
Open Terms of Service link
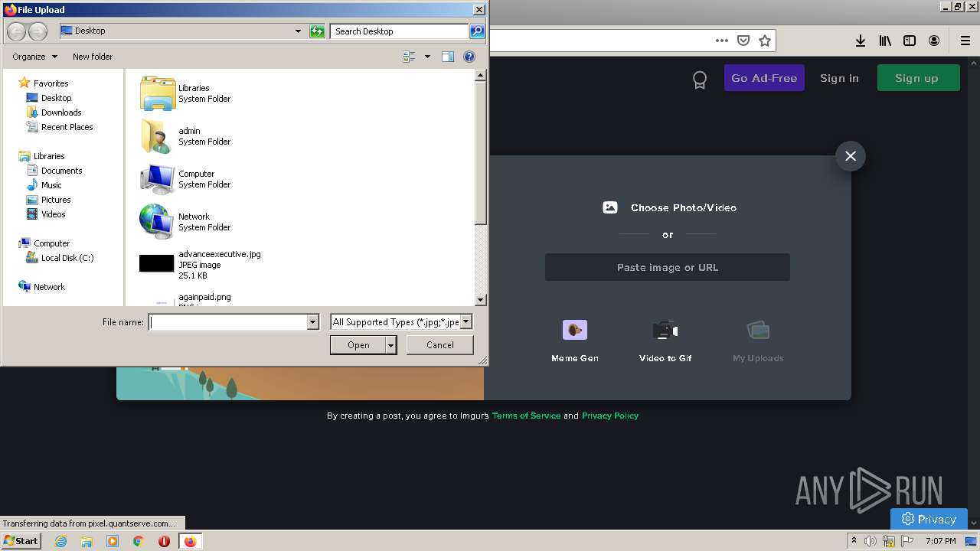[x=526, y=416]
